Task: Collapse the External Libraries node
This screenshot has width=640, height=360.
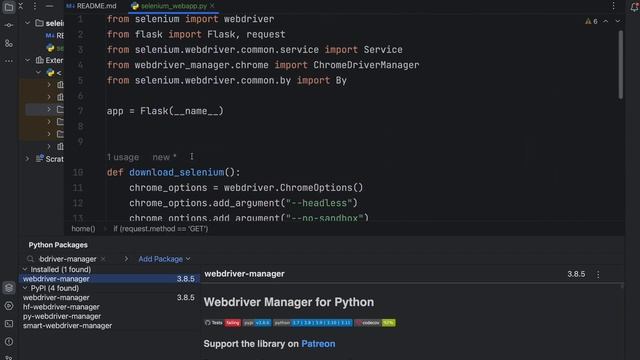Action: [27, 60]
